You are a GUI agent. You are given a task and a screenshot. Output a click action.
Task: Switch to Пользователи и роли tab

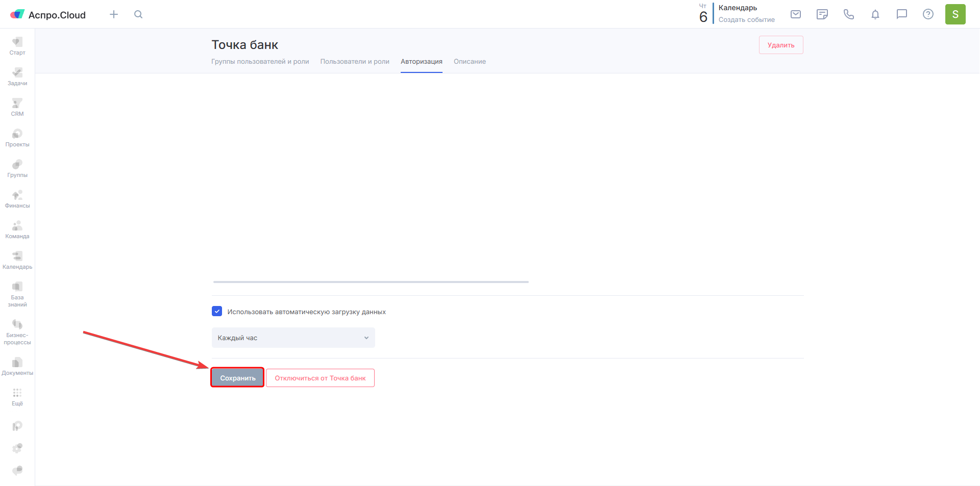pyautogui.click(x=355, y=62)
